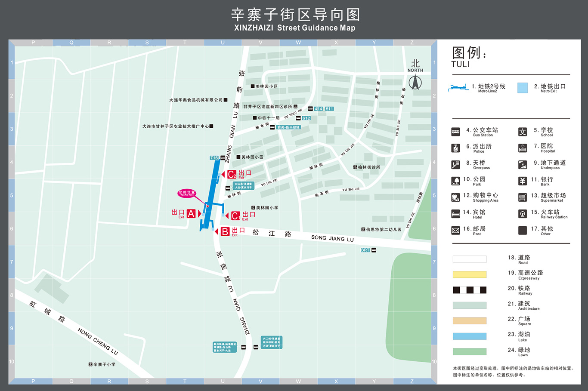The image size is (588, 391).
Task: Click the Bus Station icon in the legend
Action: coord(455,132)
